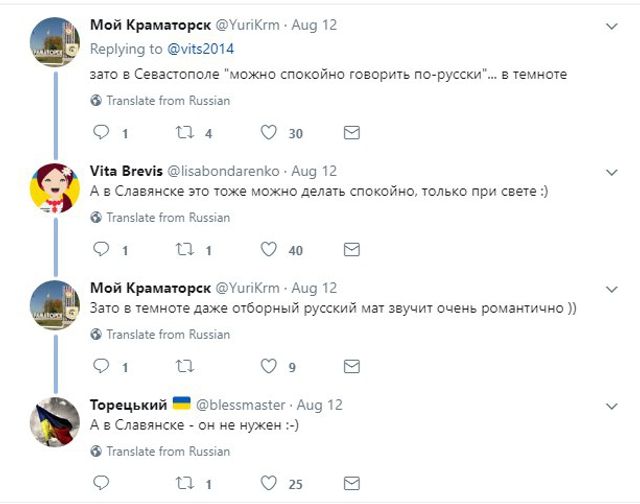Like the tweet with 9 likes
The image size is (640, 504).
(x=269, y=367)
